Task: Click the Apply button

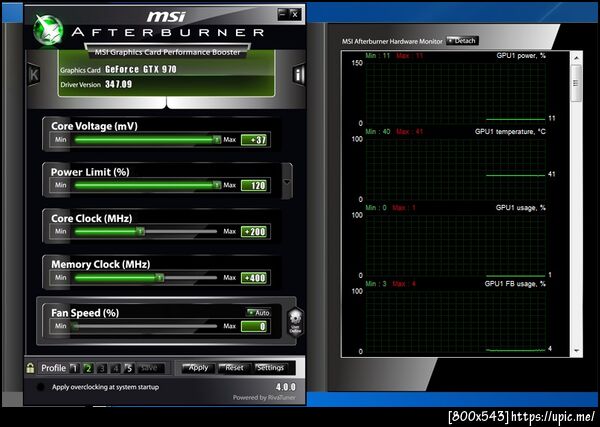Action: 198,368
